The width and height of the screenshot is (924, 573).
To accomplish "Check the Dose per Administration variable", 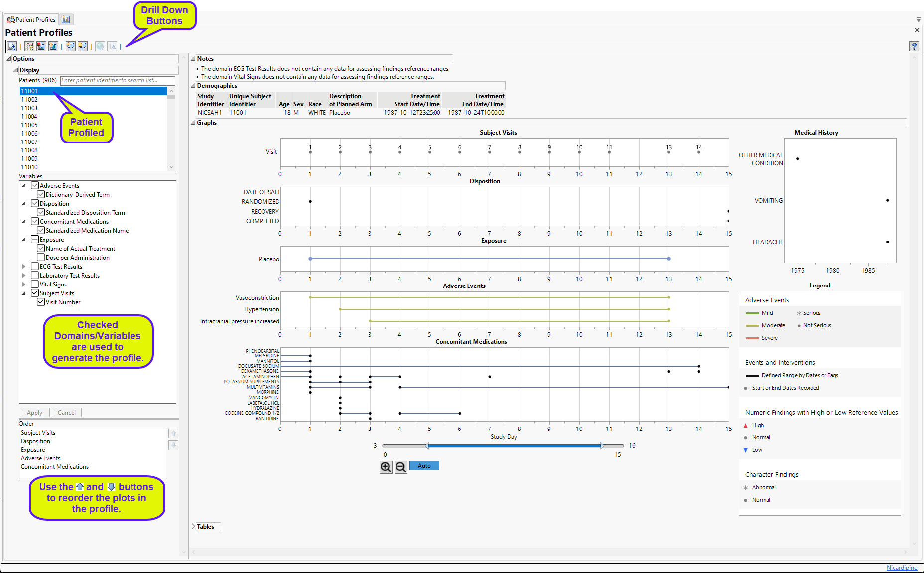I will [x=41, y=258].
